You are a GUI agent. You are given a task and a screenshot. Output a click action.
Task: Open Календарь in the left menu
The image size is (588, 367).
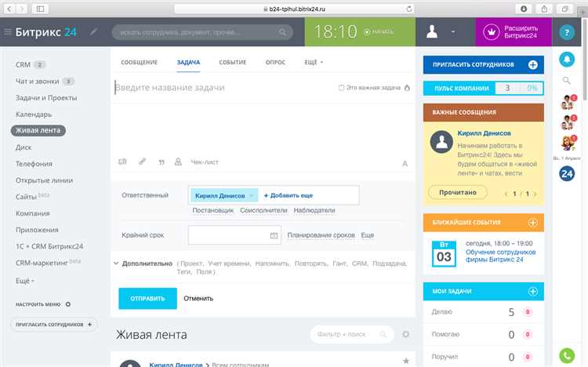pos(34,114)
